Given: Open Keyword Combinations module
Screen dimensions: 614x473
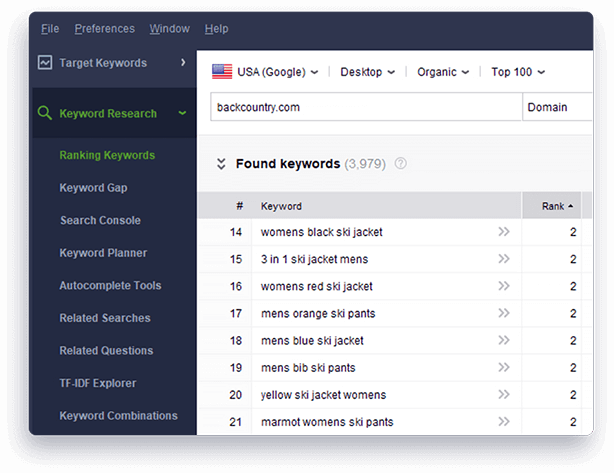Looking at the screenshot, I should pyautogui.click(x=118, y=415).
